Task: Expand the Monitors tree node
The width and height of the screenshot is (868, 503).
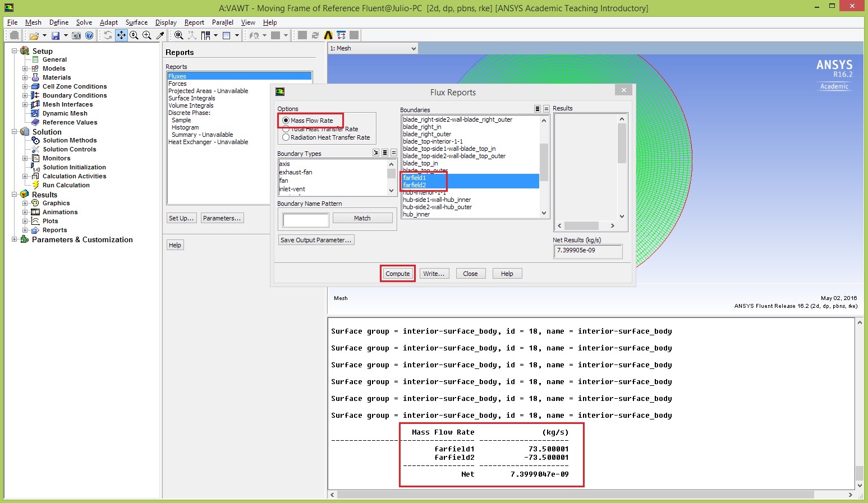Action: pos(25,158)
